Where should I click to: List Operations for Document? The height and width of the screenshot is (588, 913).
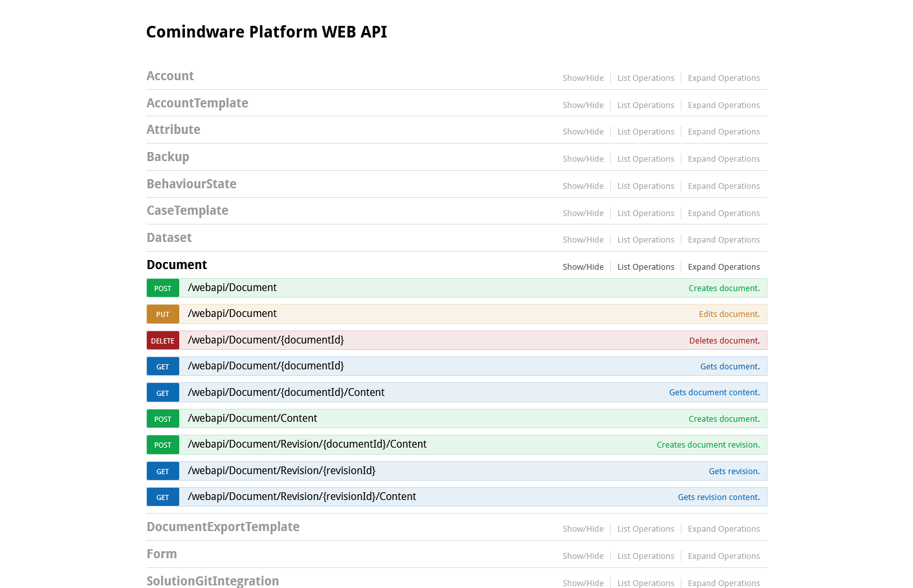click(646, 267)
